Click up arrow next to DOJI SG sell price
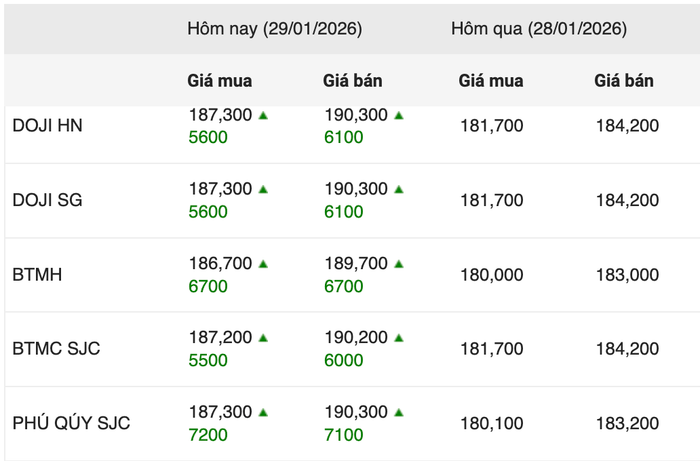 point(399,189)
